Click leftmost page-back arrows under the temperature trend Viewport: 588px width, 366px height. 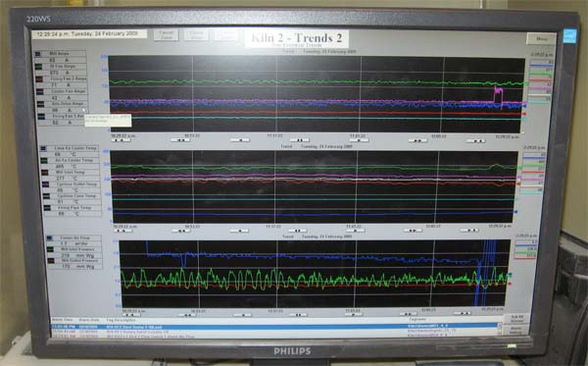[123, 231]
